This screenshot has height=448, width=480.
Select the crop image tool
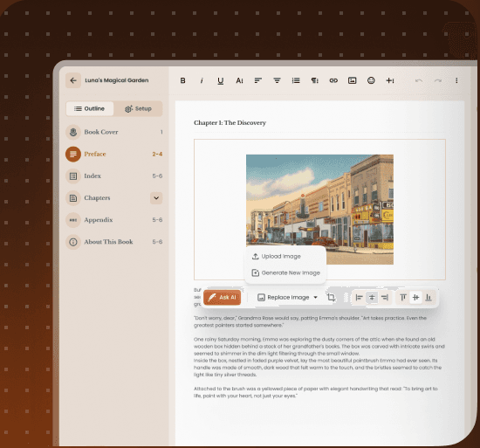[331, 297]
